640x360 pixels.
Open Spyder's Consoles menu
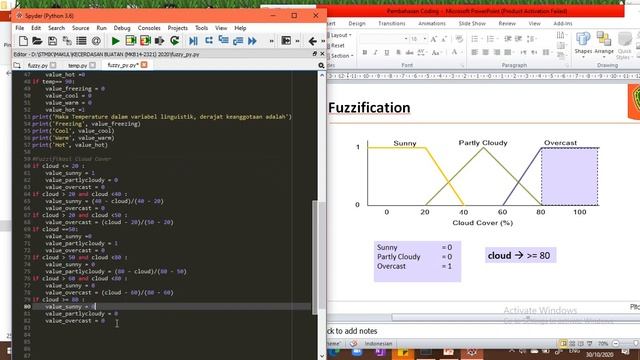tap(149, 28)
